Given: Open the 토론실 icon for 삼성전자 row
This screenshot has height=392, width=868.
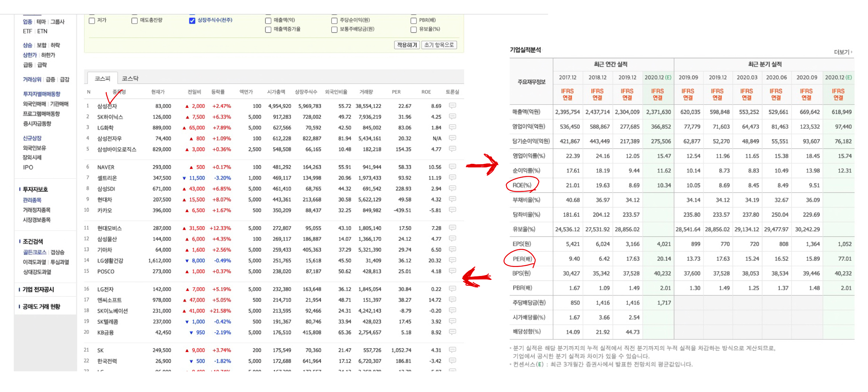Looking at the screenshot, I should click(452, 105).
